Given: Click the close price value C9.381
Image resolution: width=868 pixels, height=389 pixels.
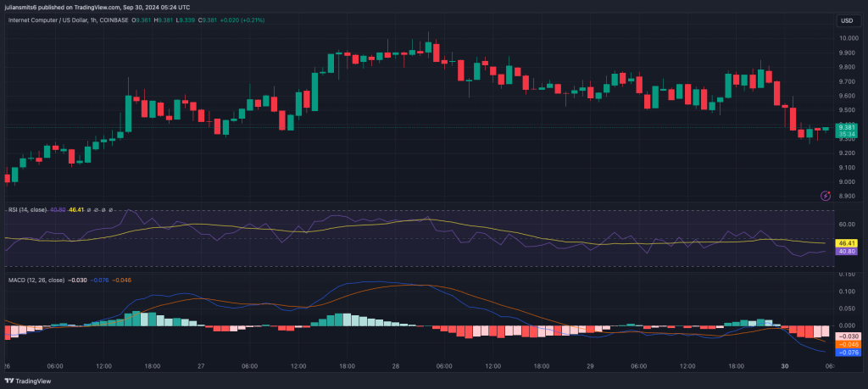Looking at the screenshot, I should click(207, 20).
